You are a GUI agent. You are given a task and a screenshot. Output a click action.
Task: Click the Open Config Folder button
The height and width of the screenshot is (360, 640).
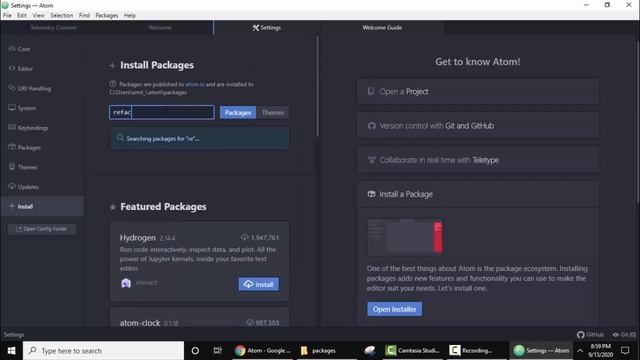42,229
